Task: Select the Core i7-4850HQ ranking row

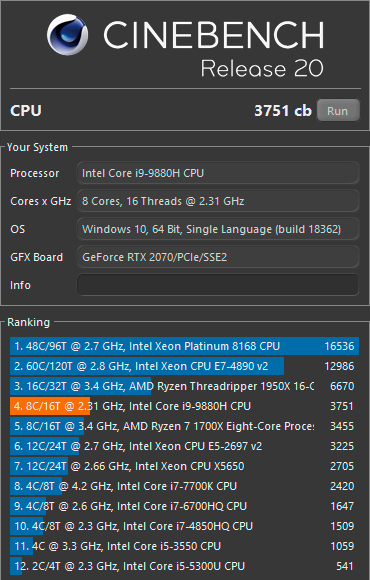Action: click(184, 526)
